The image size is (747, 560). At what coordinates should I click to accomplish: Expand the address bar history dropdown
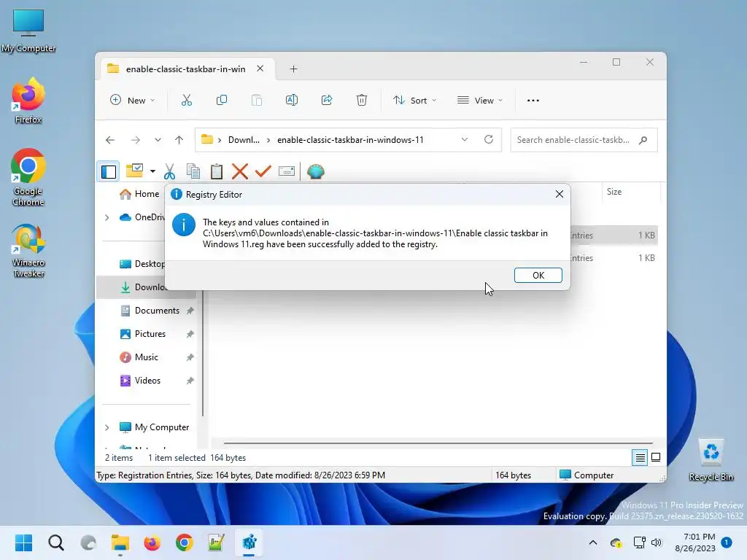coord(465,139)
